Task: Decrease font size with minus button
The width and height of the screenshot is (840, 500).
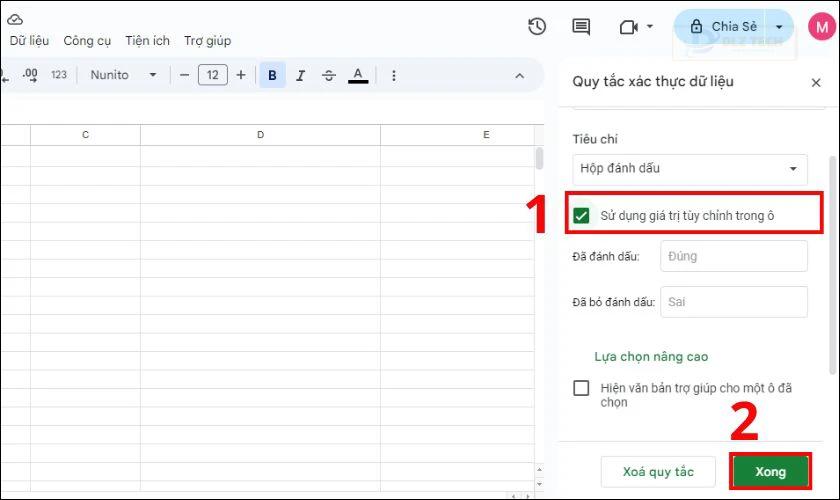Action: coord(184,75)
